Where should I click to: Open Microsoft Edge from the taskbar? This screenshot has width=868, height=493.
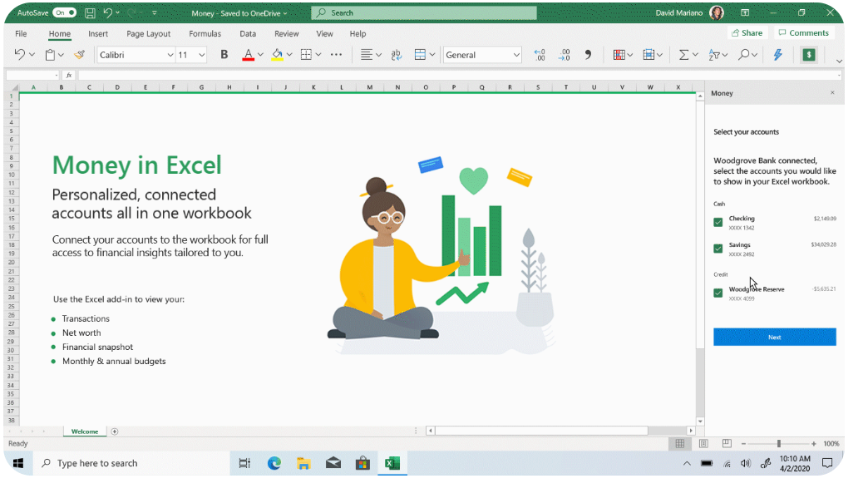(x=274, y=463)
